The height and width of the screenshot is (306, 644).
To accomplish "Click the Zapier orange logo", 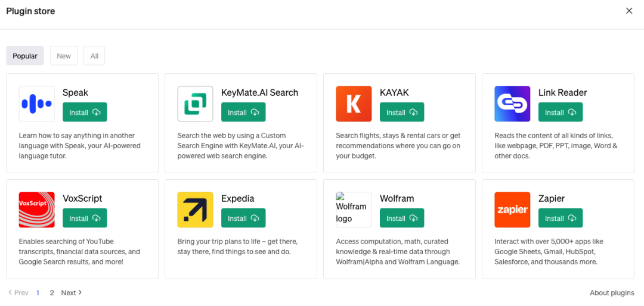I will click(x=512, y=210).
